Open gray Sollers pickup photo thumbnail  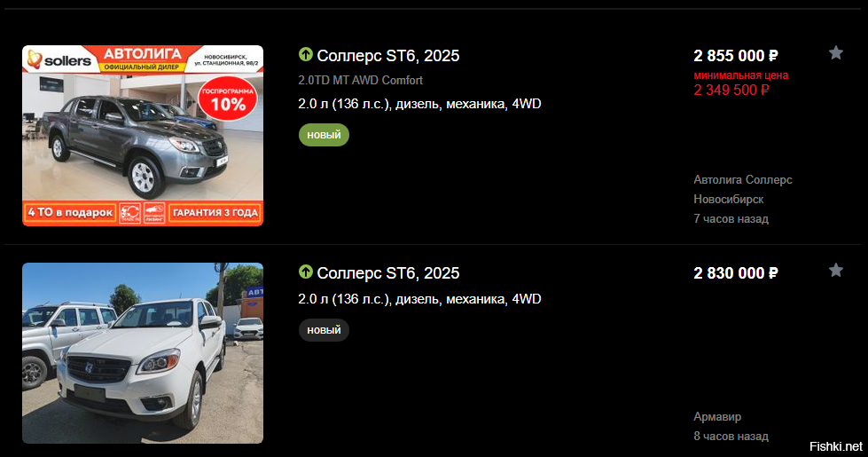pyautogui.click(x=143, y=136)
